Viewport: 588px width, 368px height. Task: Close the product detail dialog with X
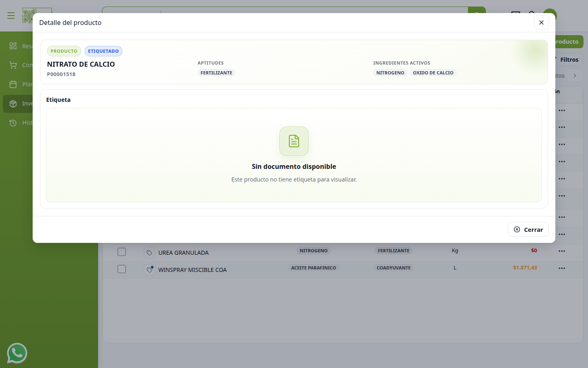click(x=541, y=22)
